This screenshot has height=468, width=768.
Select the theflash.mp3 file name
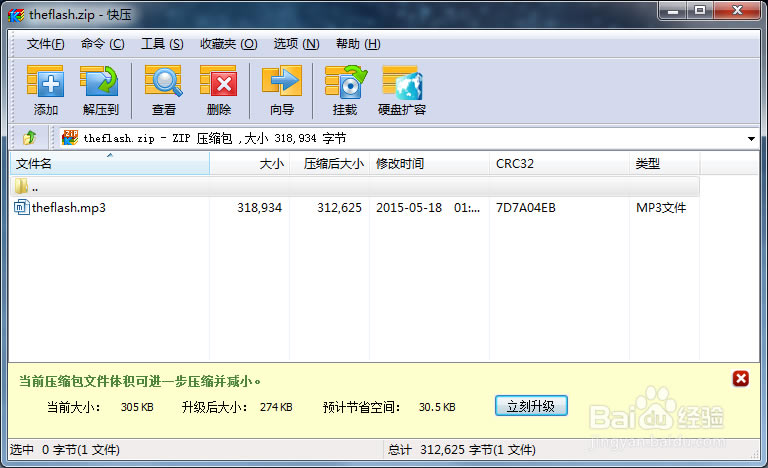click(x=69, y=208)
